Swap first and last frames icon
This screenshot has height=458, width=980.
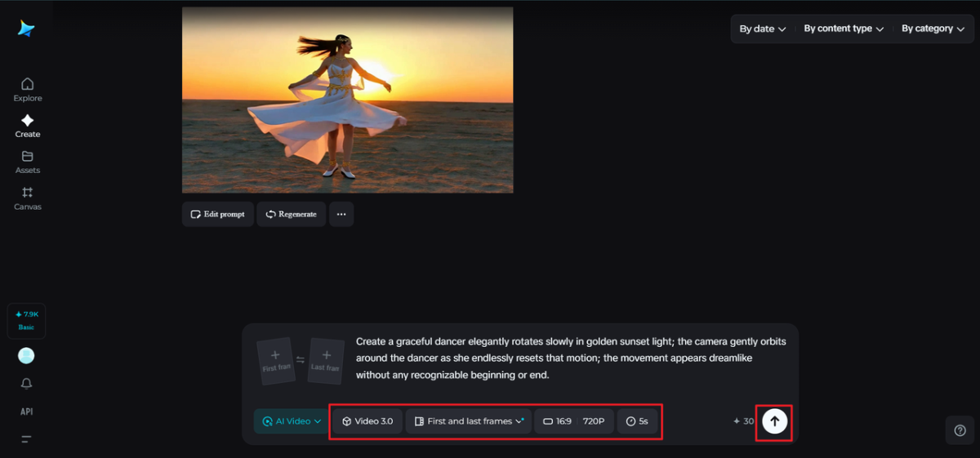301,360
